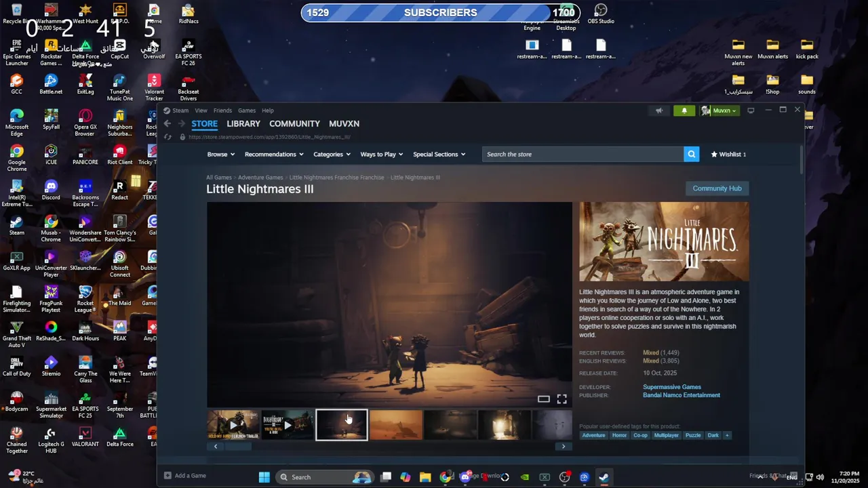Click Little Nightmares Franchise breadcrumb
This screenshot has width=868, height=488.
point(337,178)
